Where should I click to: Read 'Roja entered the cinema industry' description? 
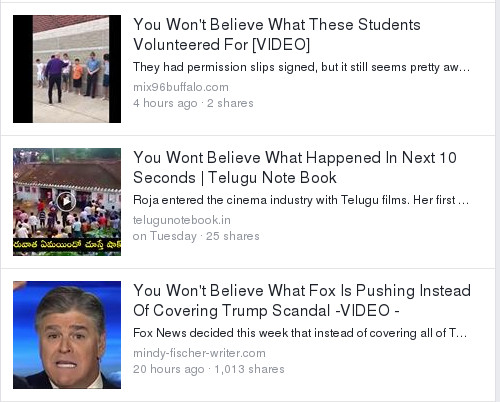pos(301,200)
